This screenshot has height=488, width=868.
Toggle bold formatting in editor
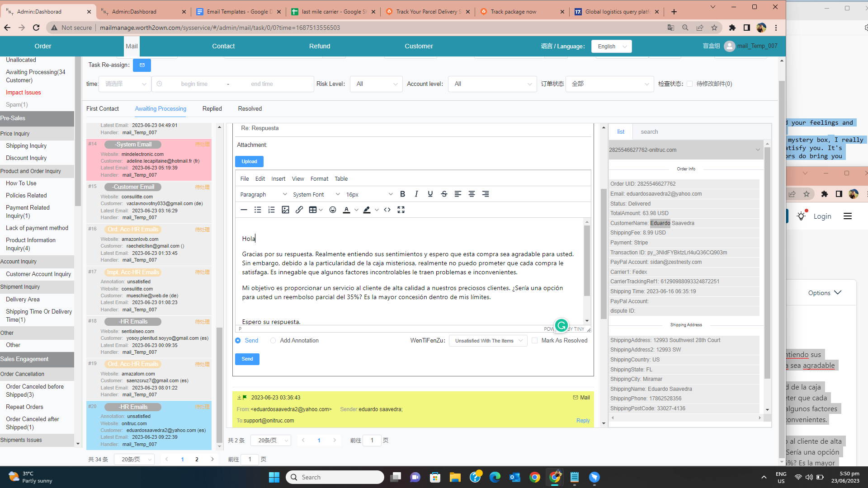tap(402, 194)
